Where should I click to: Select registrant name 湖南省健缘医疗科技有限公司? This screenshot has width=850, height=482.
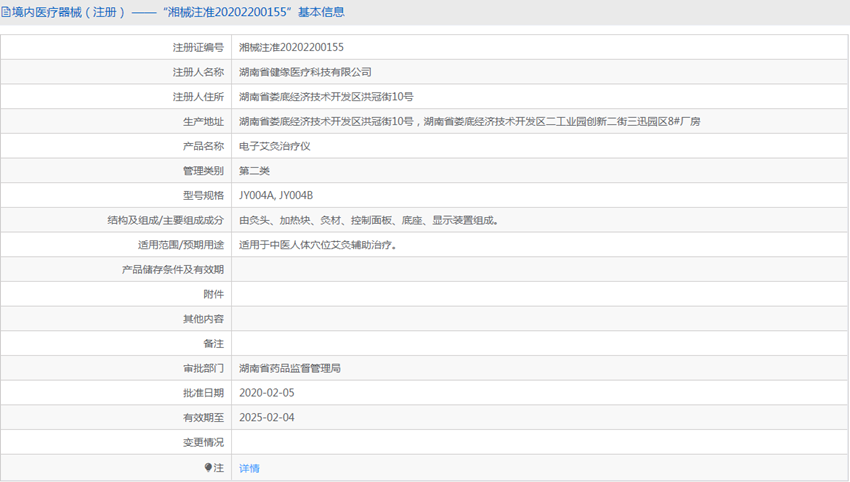coord(305,72)
